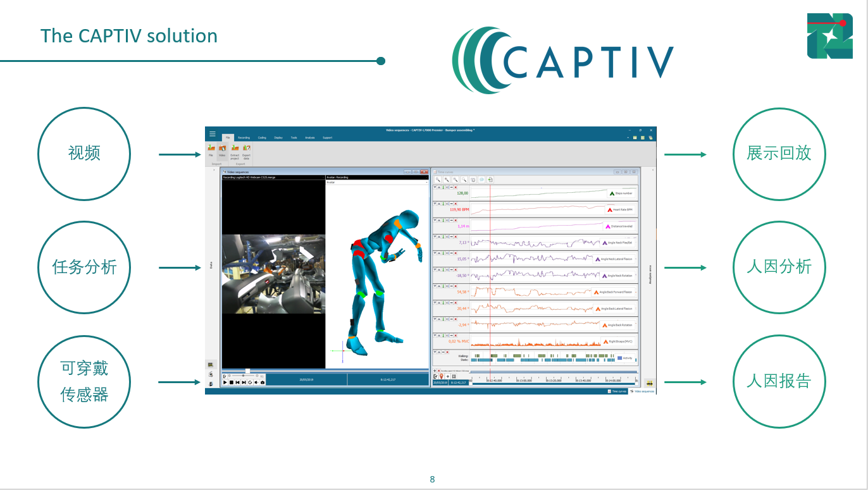
Task: Click the 119,90 BPM value
Action: [x=459, y=209]
